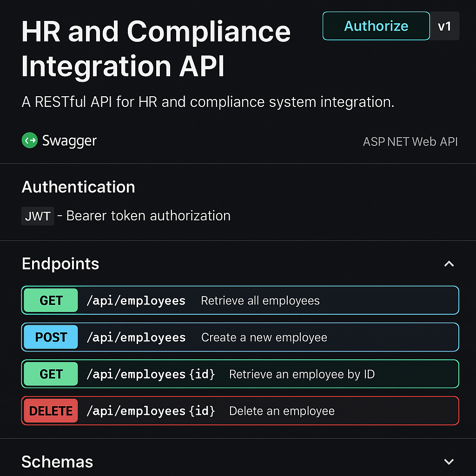Click the GET badge for Retrieve an employee by ID
Viewport: 476px width, 476px height.
click(51, 374)
